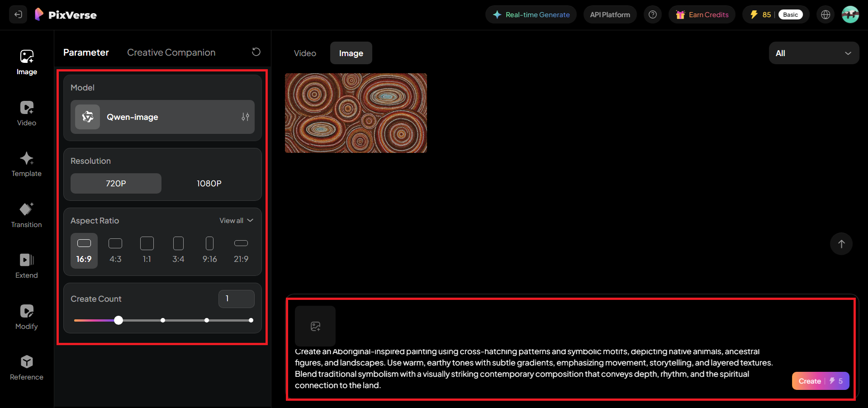Choose the 1:1 aspect ratio
This screenshot has width=868, height=408.
point(147,251)
